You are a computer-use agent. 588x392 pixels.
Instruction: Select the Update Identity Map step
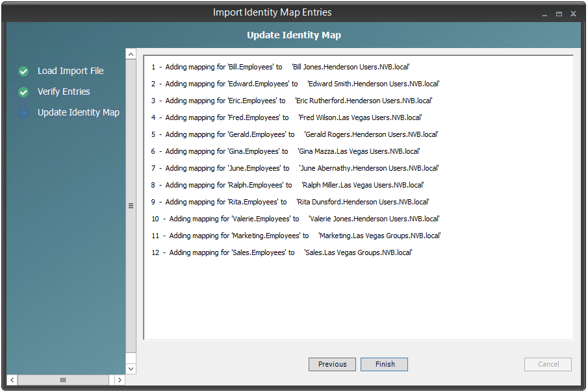coord(79,112)
